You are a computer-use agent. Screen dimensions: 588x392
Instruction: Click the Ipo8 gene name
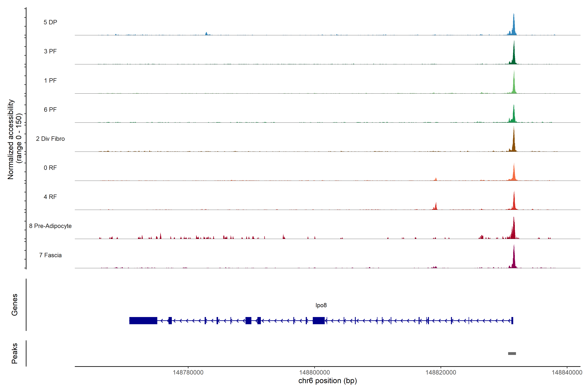pyautogui.click(x=321, y=305)
